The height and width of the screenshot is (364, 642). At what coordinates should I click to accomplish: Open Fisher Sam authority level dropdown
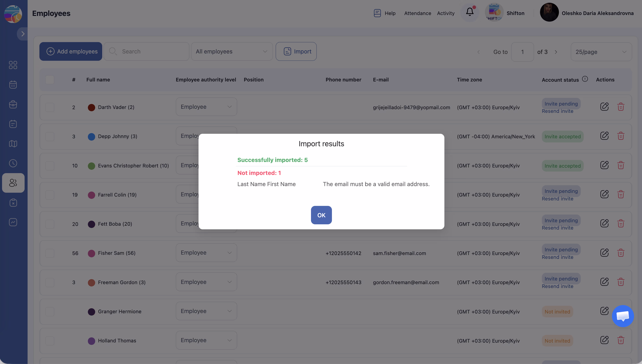click(206, 253)
